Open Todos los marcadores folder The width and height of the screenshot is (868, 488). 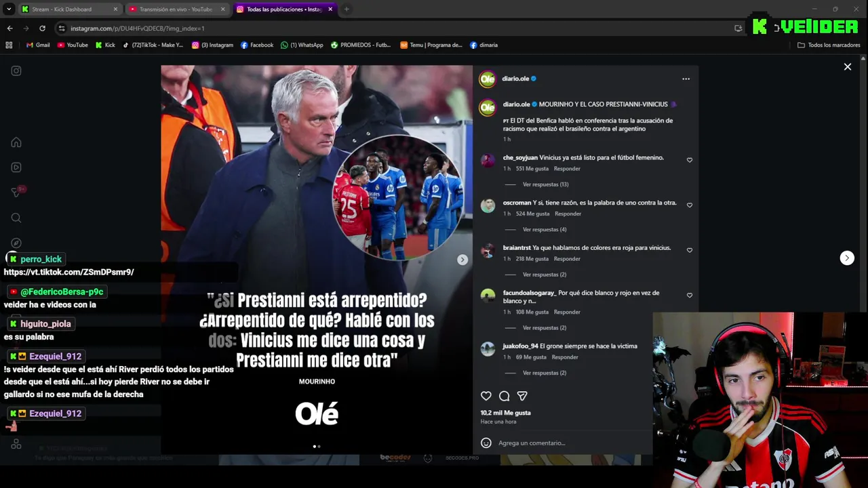pos(829,45)
